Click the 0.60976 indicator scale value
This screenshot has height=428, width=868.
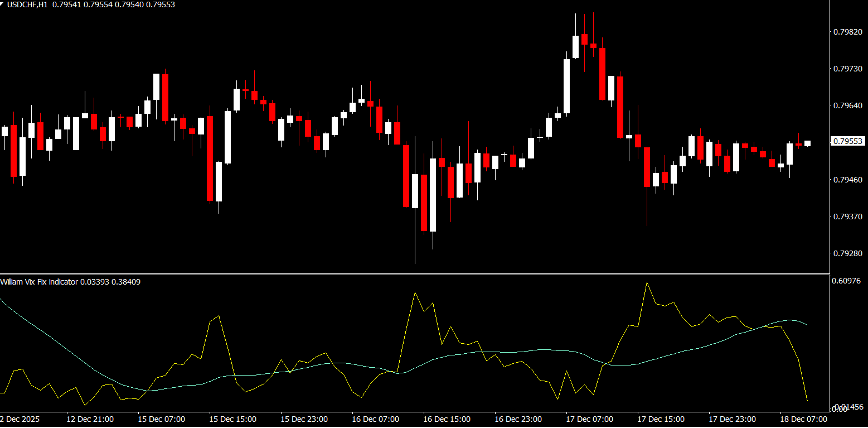[x=847, y=281]
